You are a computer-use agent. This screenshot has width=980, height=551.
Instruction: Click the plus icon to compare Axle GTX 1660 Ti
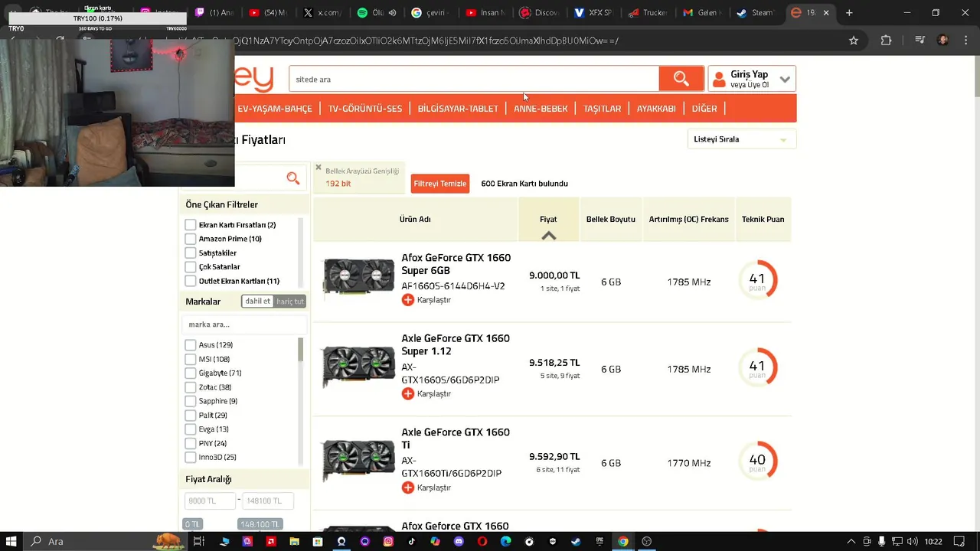point(407,487)
